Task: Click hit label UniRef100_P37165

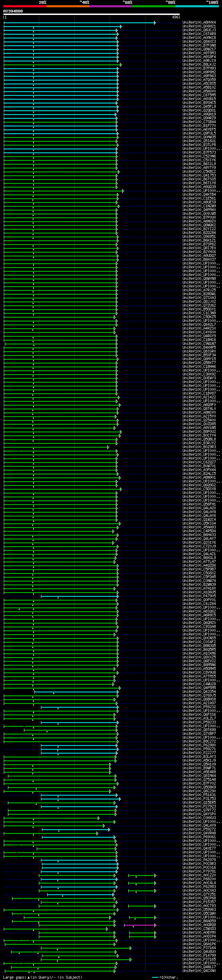Action: coord(199,959)
